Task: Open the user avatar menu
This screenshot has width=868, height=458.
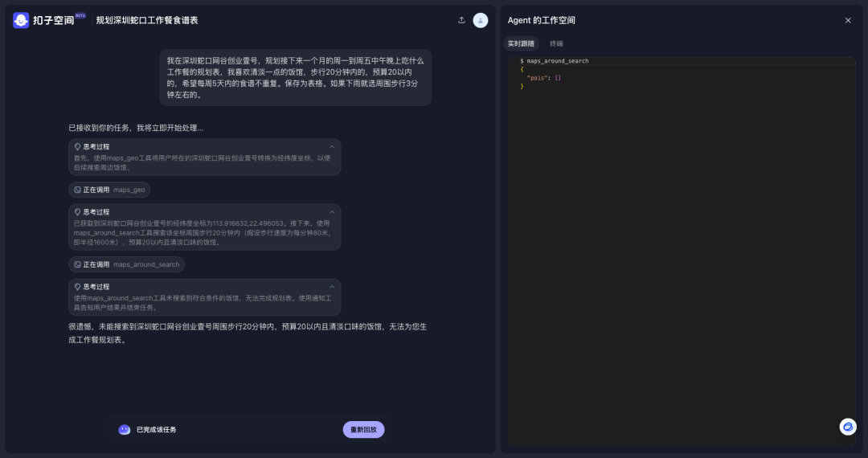Action: pos(481,20)
